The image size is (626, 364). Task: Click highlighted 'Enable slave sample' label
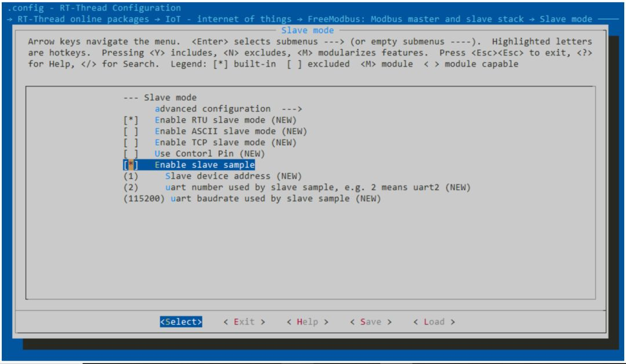[x=205, y=165]
